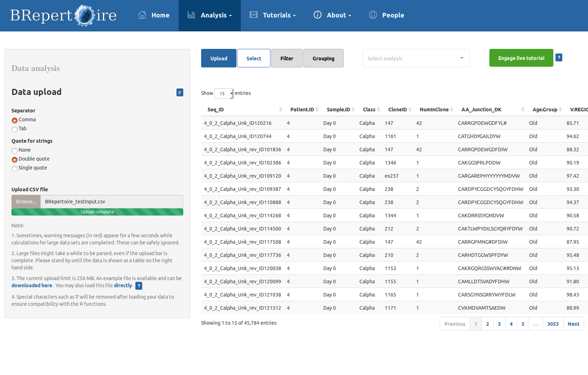
Task: Open the Select analysis dropdown
Action: (x=416, y=58)
